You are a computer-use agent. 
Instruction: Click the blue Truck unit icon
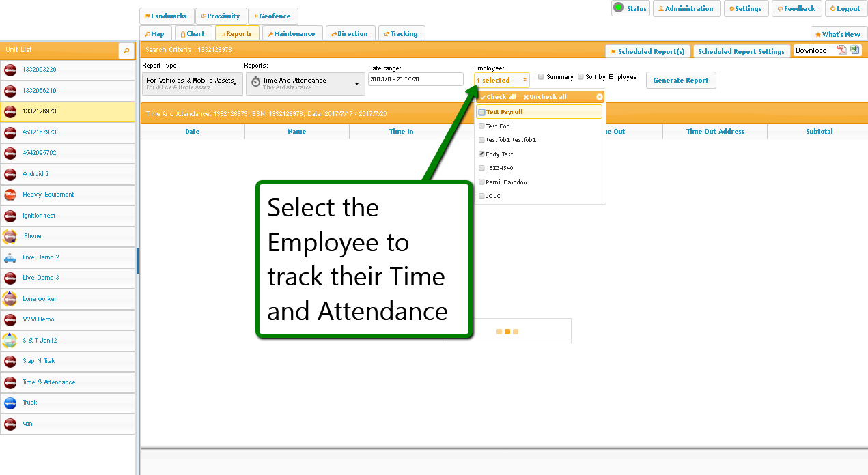coord(10,403)
